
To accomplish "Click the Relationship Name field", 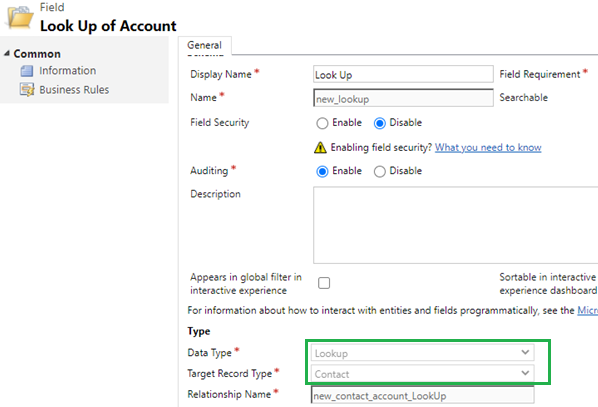I will tap(423, 395).
